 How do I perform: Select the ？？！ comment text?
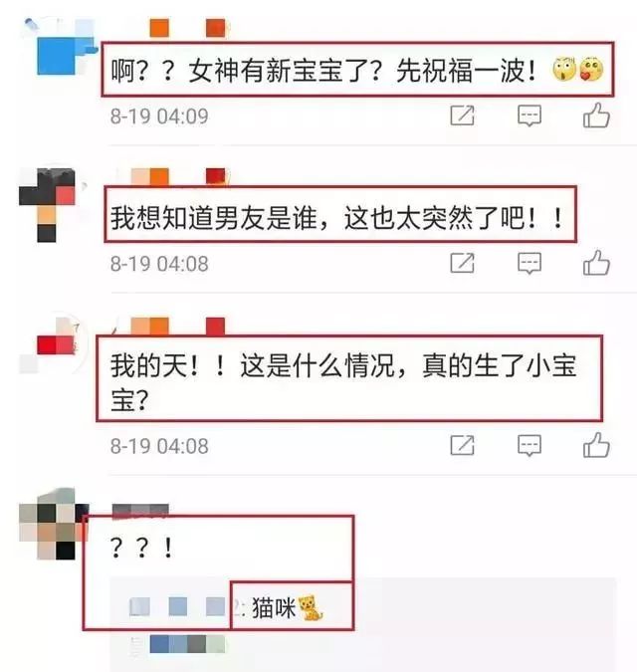click(x=141, y=548)
